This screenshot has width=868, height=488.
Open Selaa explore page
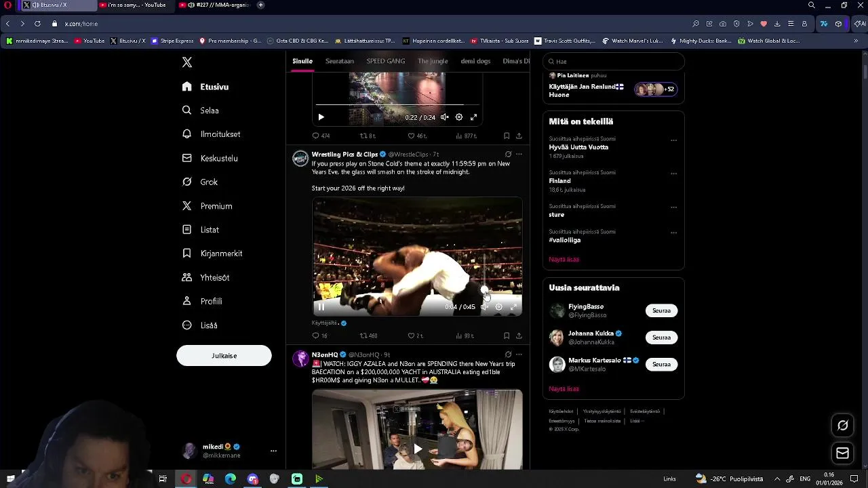(x=201, y=110)
